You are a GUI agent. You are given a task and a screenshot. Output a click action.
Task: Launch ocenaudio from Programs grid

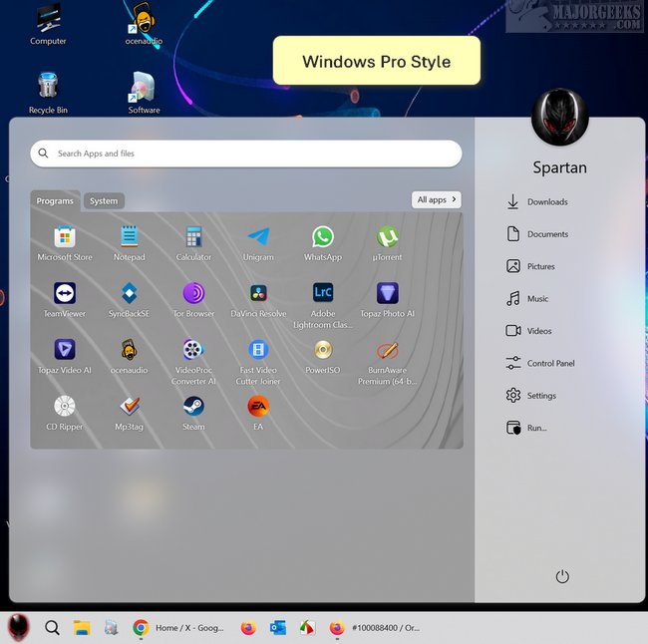[129, 357]
